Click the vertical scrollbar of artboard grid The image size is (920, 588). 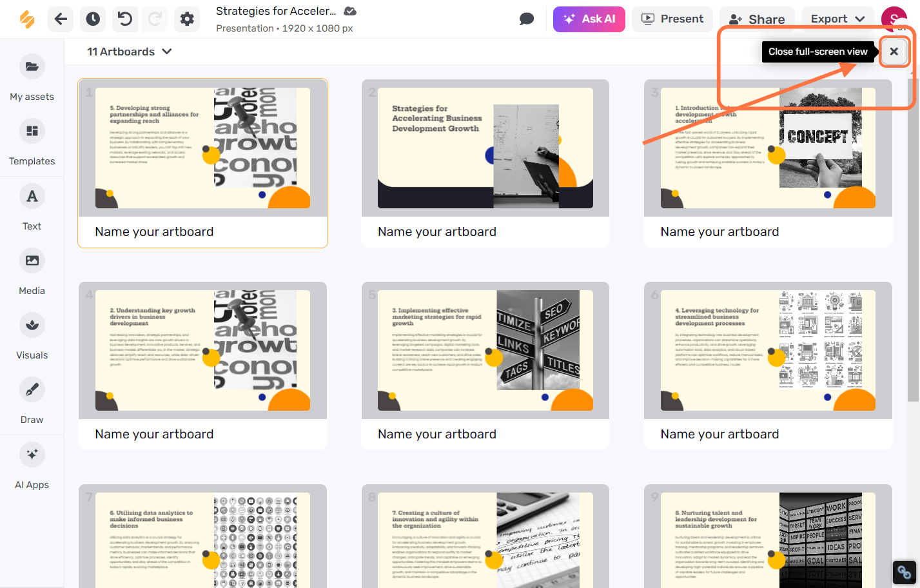click(912, 239)
